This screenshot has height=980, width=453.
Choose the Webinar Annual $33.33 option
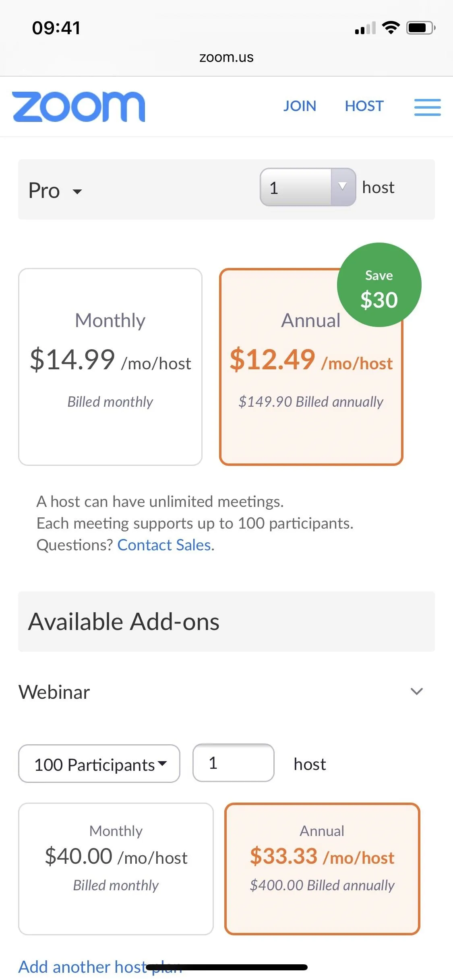pos(322,869)
